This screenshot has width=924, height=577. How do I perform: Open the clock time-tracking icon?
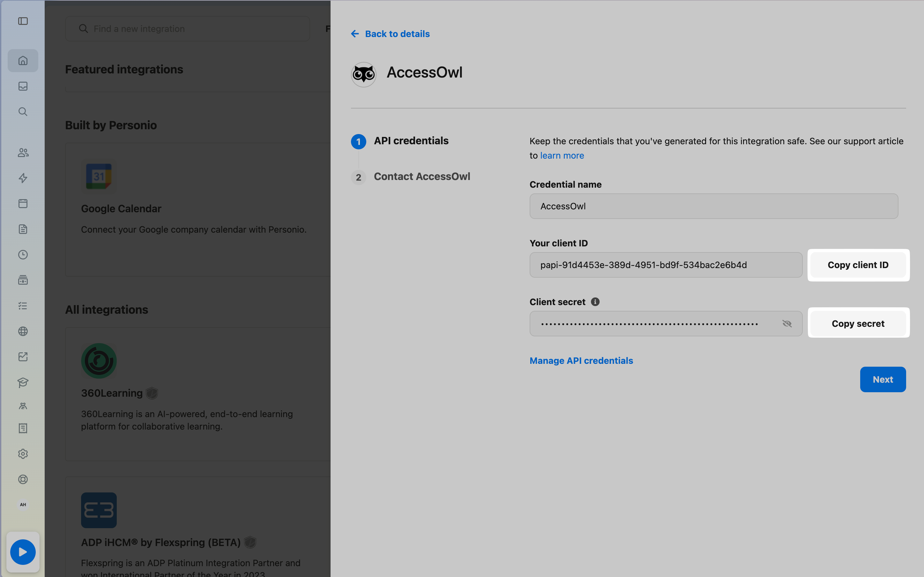(23, 255)
